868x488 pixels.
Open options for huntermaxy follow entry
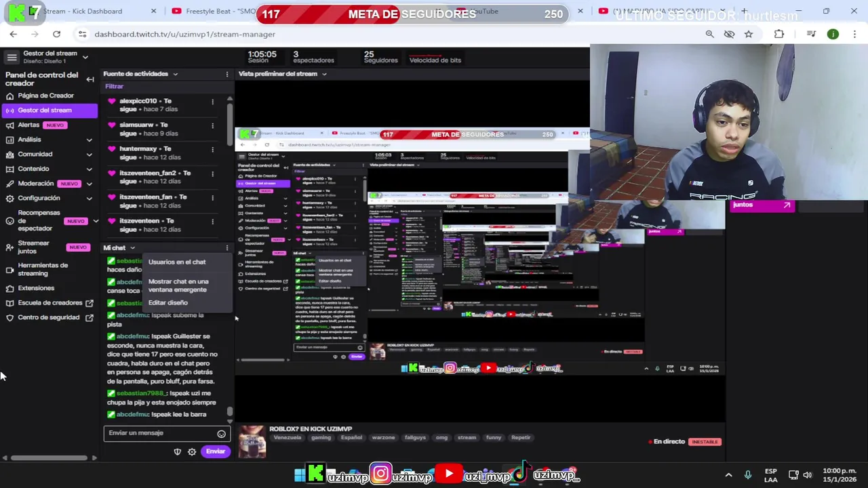click(212, 149)
